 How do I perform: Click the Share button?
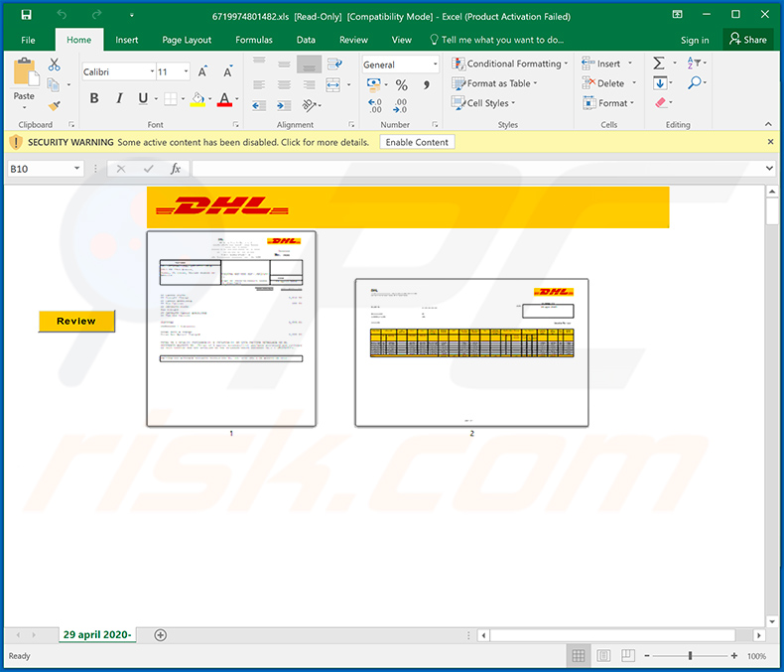point(748,40)
